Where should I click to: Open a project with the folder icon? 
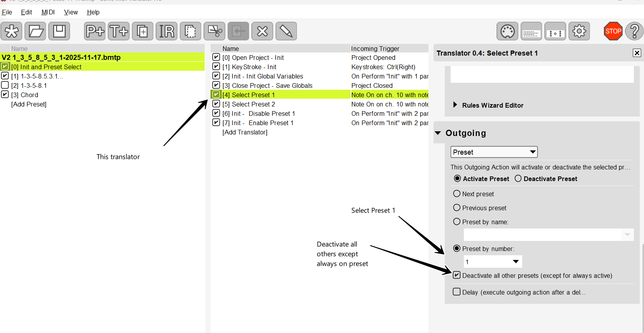(35, 31)
